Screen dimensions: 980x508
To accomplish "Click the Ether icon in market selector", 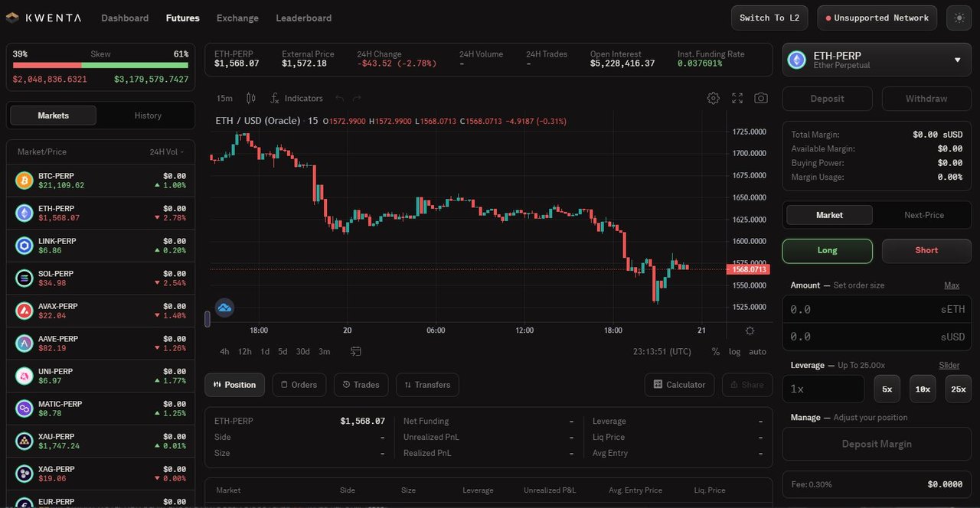I will pos(797,60).
